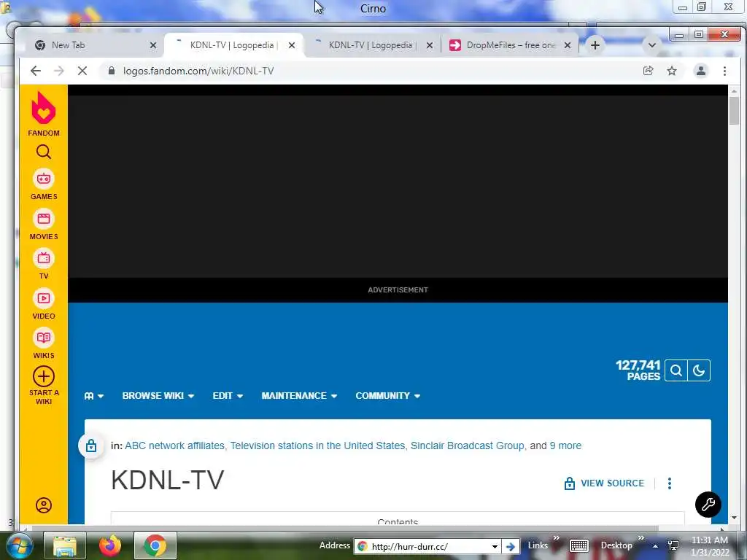Click the site padlock in address bar
The image size is (747, 560).
pyautogui.click(x=112, y=71)
